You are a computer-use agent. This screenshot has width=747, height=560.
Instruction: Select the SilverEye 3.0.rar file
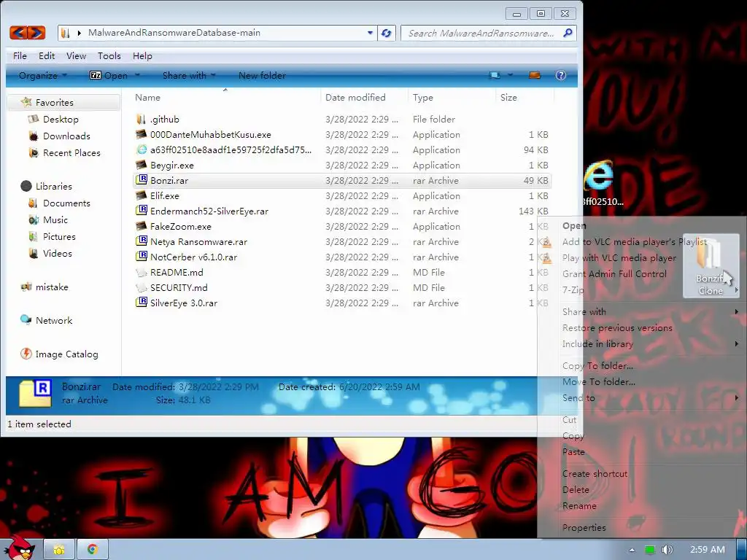pyautogui.click(x=184, y=303)
